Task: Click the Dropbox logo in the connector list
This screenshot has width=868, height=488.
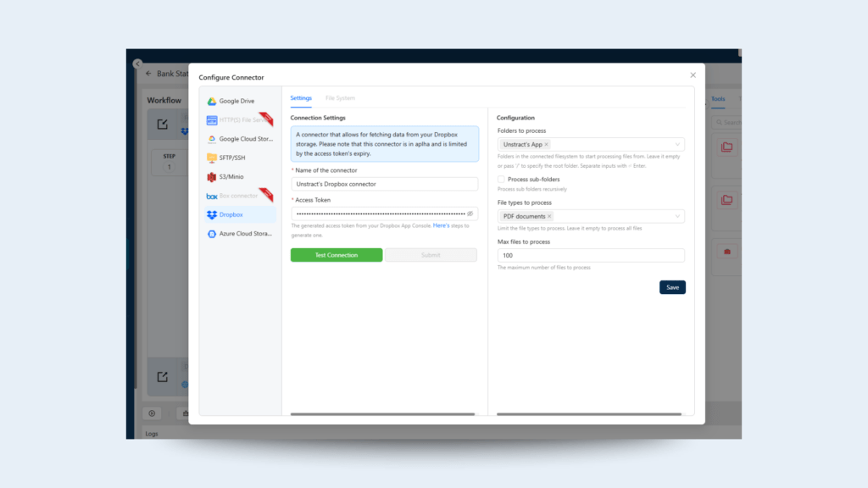Action: pyautogui.click(x=212, y=214)
